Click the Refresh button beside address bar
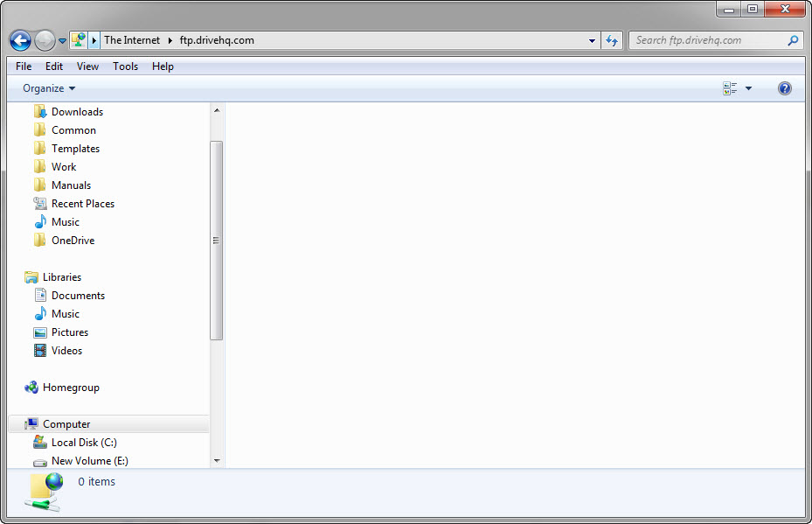Viewport: 812px width, 524px height. pos(612,40)
